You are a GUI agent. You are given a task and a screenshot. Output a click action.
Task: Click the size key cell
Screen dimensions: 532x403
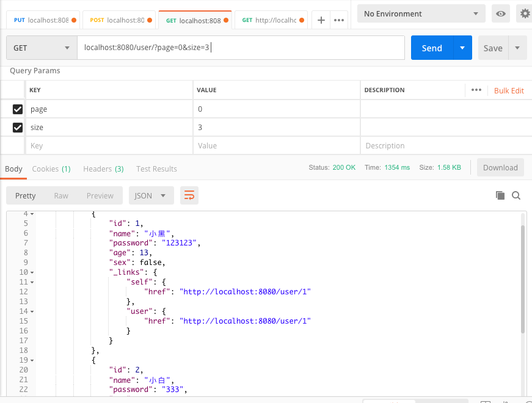click(x=109, y=128)
